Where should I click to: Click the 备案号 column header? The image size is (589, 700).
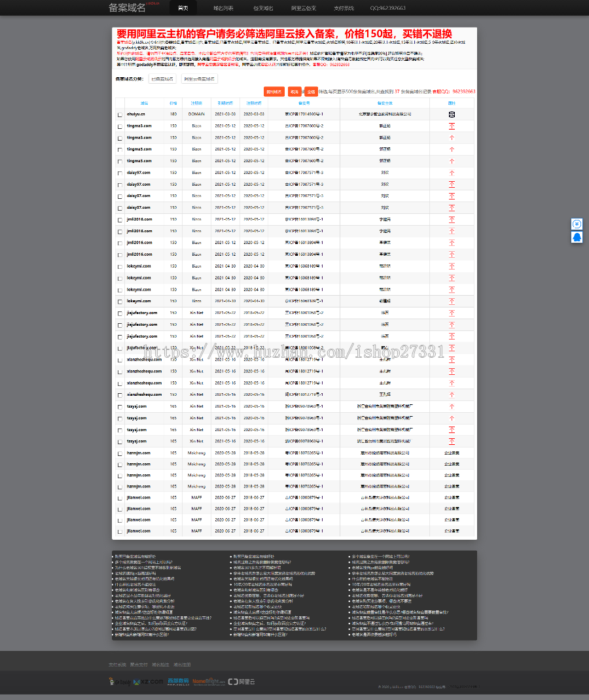tap(304, 103)
